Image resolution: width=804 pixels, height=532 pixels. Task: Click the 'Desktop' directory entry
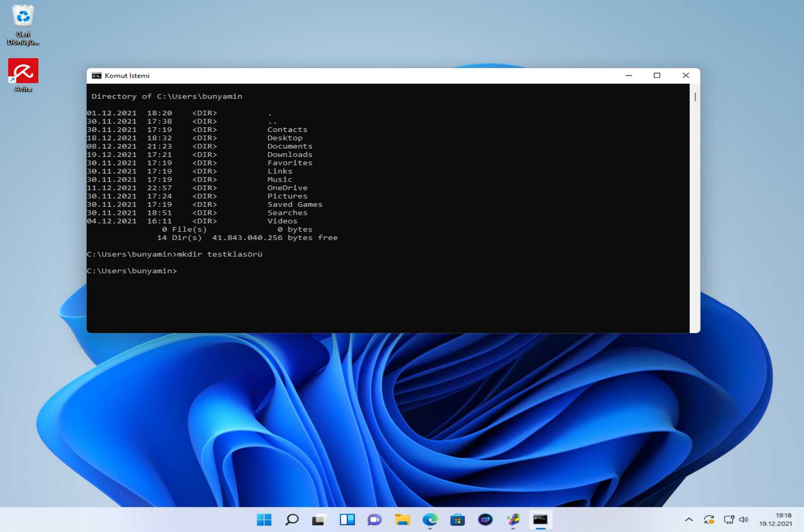pos(285,138)
